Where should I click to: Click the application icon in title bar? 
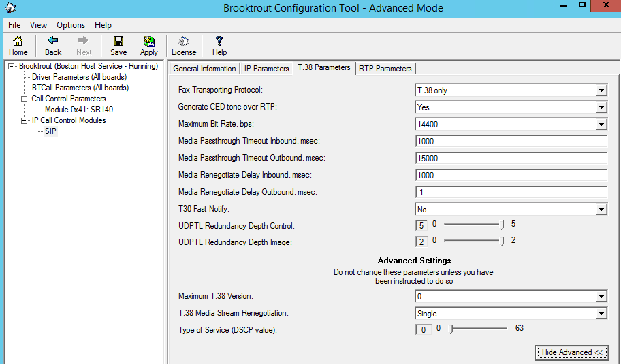click(10, 7)
